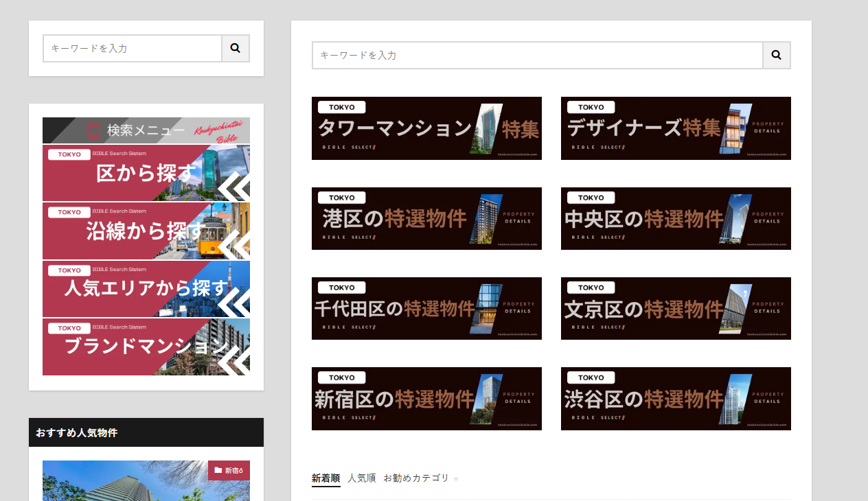
Task: Select the 新着順 sorting tab
Action: 325,478
